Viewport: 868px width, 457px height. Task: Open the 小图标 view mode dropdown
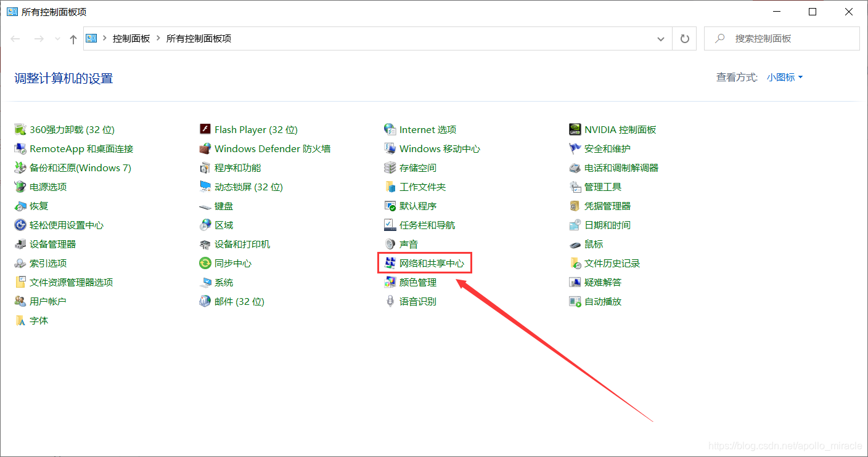tap(785, 77)
